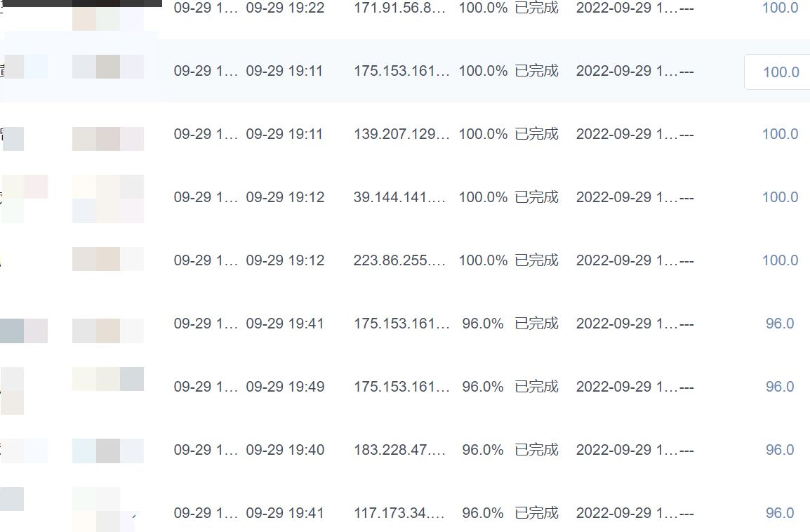Open the 100.0 score for IP 39.144.141
The width and height of the screenshot is (810, 532).
pos(780,197)
